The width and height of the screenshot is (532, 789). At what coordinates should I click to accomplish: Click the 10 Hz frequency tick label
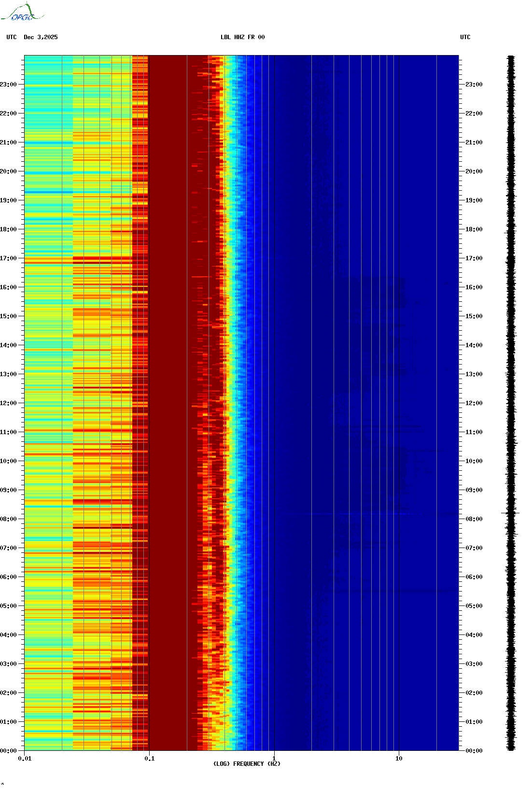pos(399,758)
